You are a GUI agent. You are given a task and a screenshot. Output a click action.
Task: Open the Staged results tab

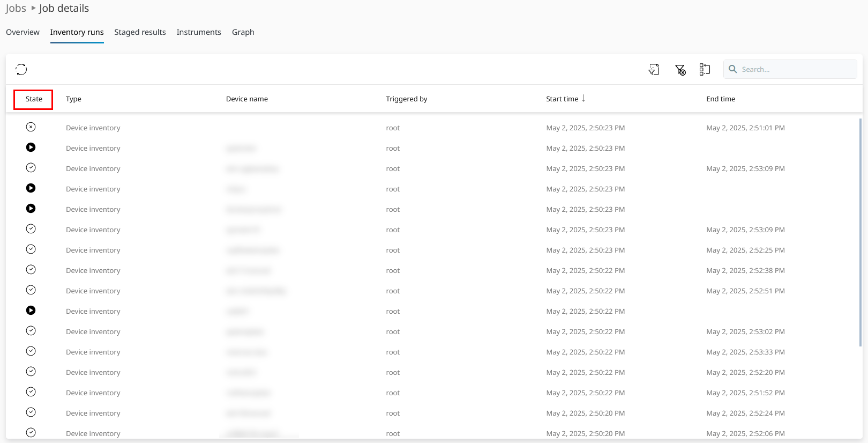140,32
